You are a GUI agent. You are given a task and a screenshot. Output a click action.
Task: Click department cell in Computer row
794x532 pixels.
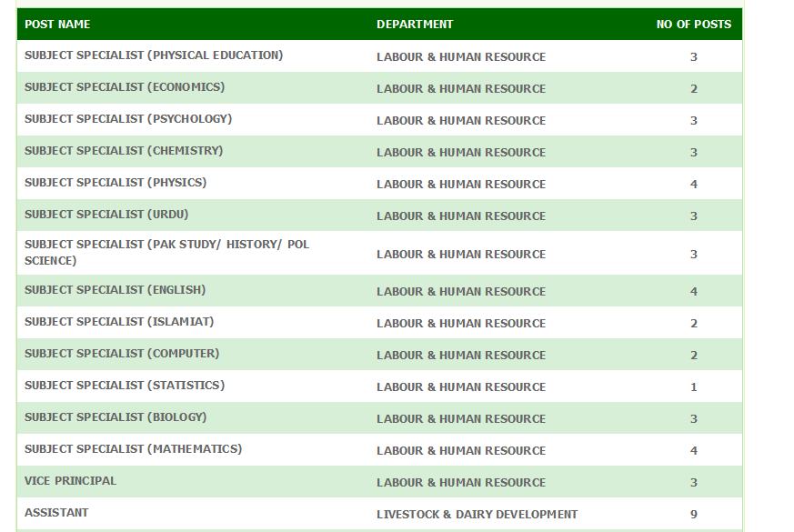(461, 356)
